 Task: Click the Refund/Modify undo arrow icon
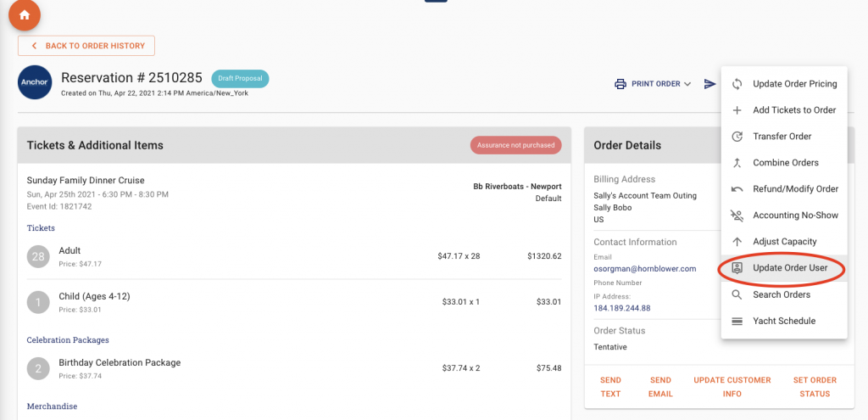(x=737, y=189)
